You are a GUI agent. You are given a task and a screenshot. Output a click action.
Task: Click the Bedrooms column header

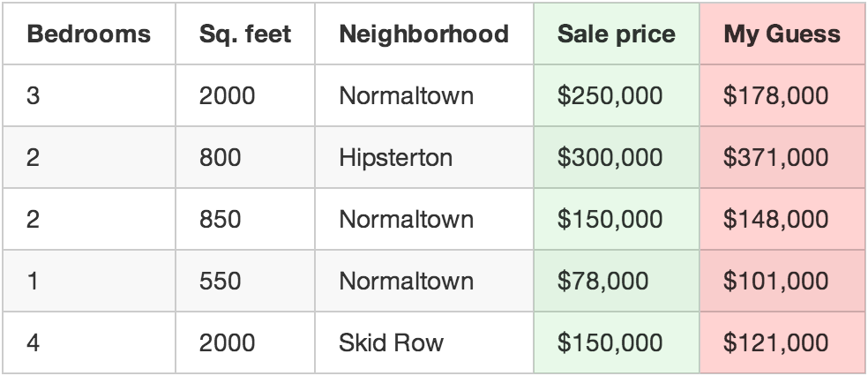coord(88,34)
